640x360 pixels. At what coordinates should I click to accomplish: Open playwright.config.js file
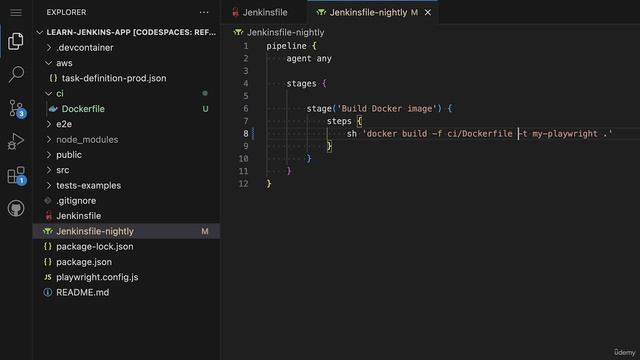point(97,277)
